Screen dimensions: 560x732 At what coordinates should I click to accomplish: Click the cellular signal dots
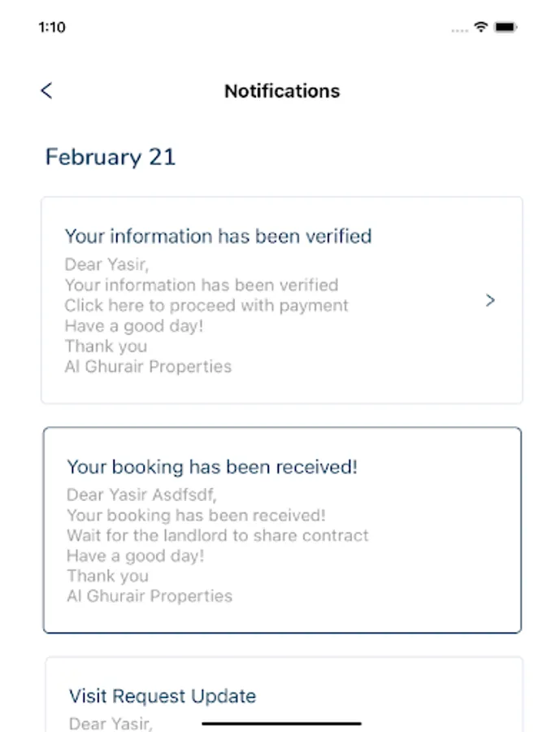(x=460, y=29)
